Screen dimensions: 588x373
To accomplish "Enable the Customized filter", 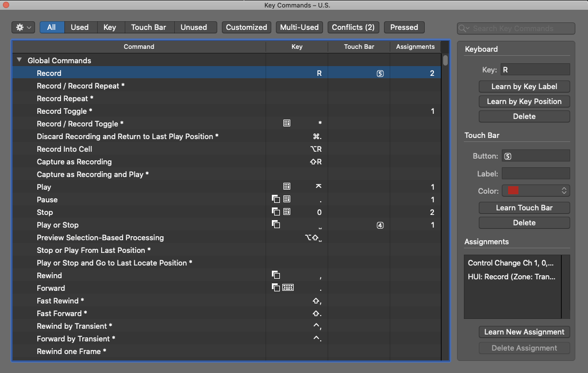I will pos(246,27).
